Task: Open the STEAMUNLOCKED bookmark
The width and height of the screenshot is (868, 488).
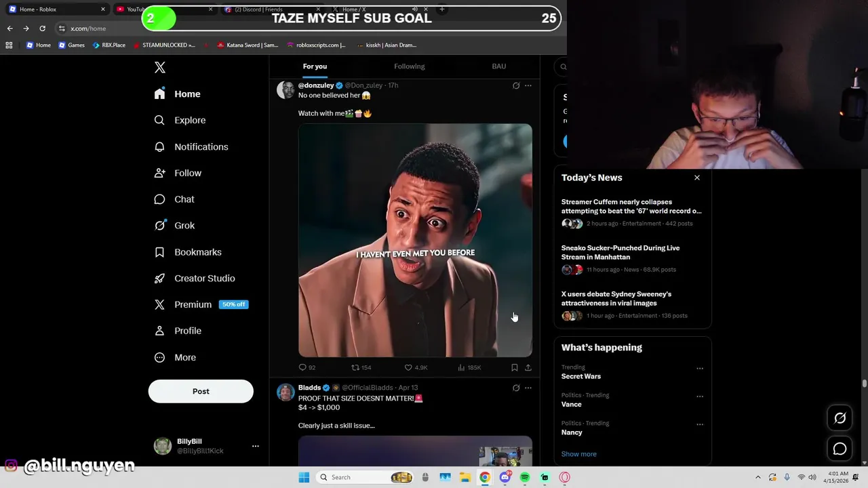Action: click(x=164, y=45)
